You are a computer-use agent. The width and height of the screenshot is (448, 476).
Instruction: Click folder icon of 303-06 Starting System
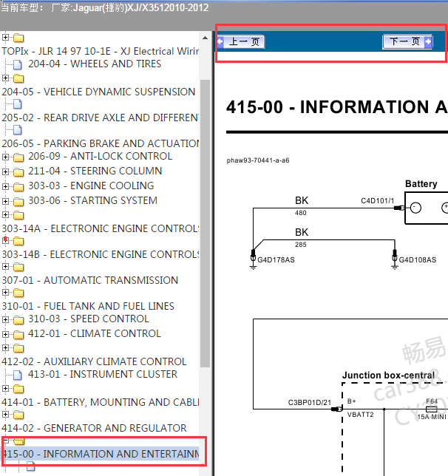[18, 202]
